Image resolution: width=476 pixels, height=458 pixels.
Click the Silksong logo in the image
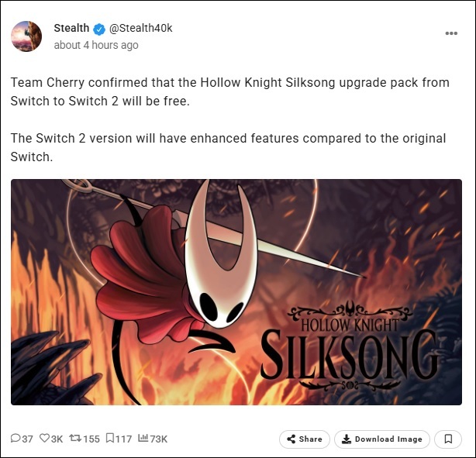[350, 346]
